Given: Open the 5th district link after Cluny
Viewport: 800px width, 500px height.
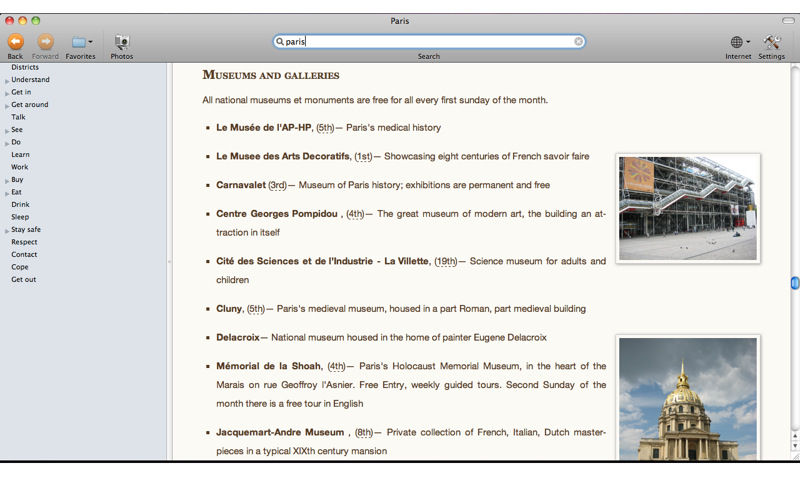Looking at the screenshot, I should [x=256, y=309].
